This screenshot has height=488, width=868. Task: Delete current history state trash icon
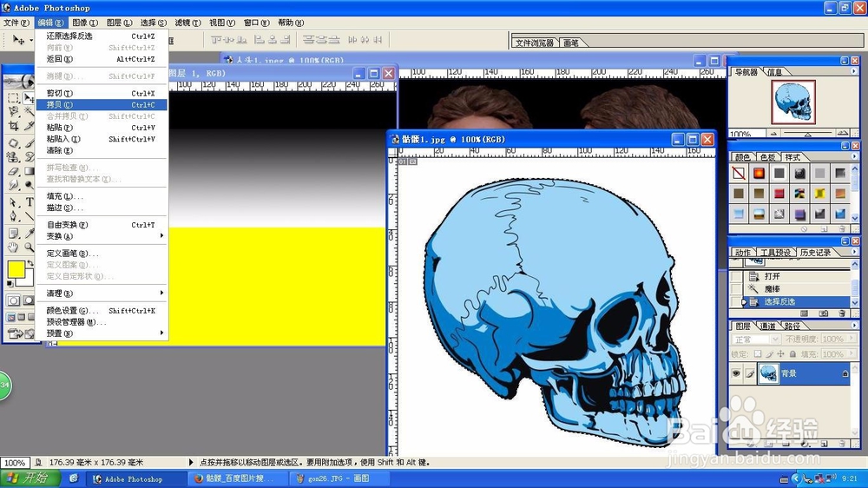842,313
